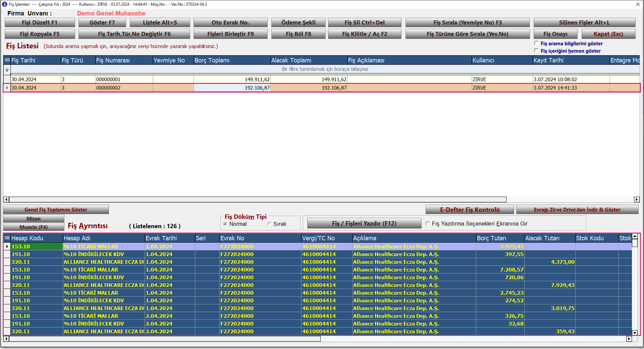644x349 pixels.
Task: Click the grid selector icon in Fiş Listesi header
Action: pos(7,60)
